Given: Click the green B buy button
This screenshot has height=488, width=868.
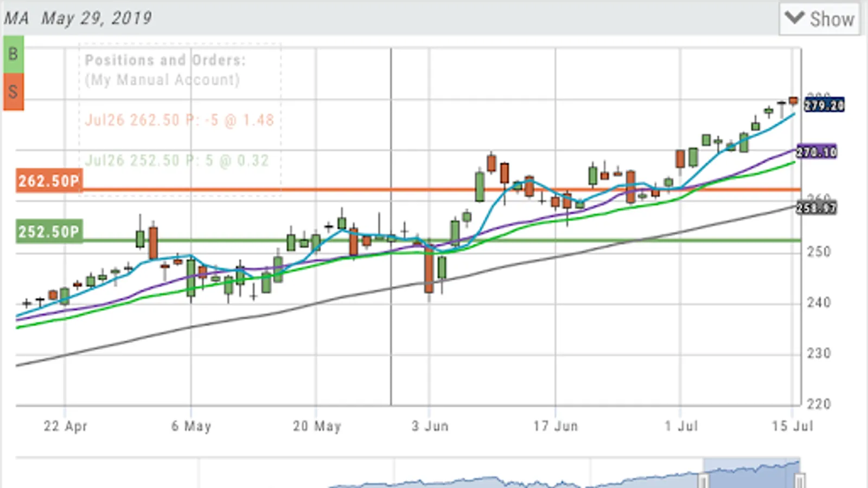Looking at the screenshot, I should pyautogui.click(x=14, y=54).
